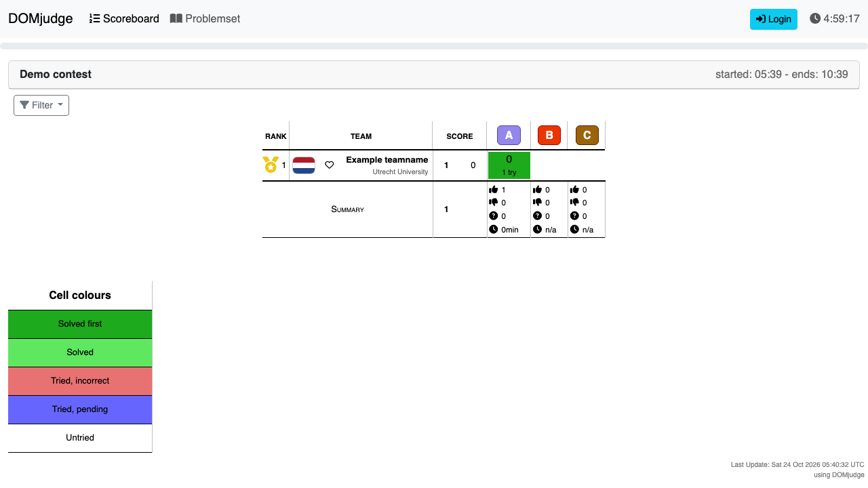Click the contest progress bar

click(x=434, y=46)
